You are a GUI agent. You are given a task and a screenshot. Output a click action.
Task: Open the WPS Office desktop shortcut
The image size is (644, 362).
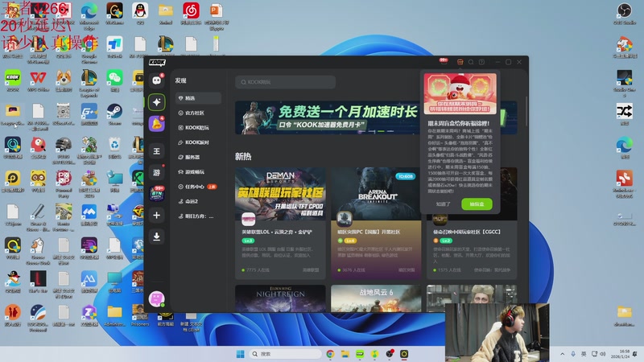(x=38, y=81)
